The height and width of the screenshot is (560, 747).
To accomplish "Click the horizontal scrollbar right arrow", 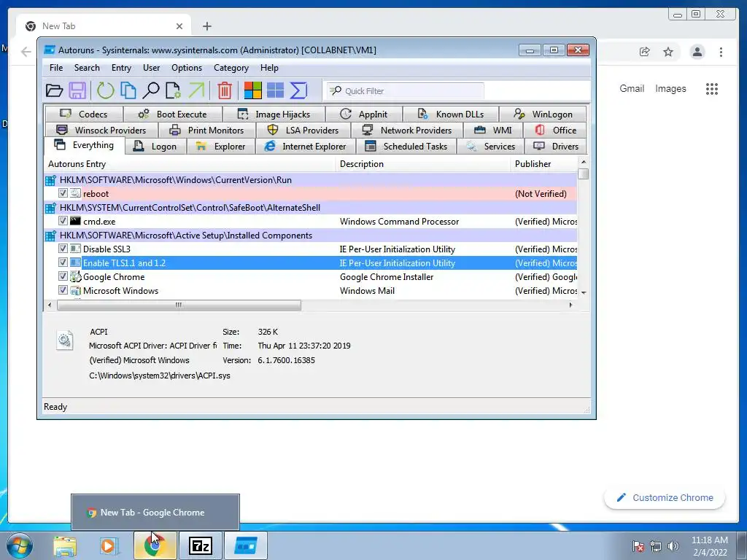I will 570,305.
